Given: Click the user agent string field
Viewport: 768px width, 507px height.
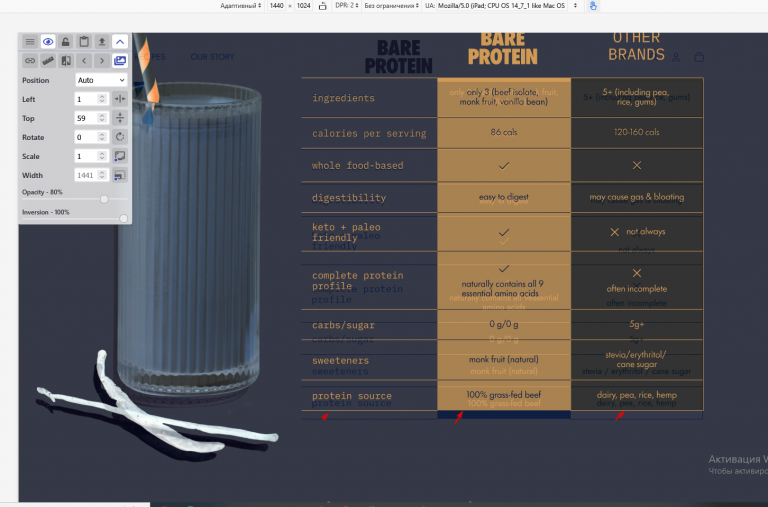Looking at the screenshot, I should (x=502, y=6).
